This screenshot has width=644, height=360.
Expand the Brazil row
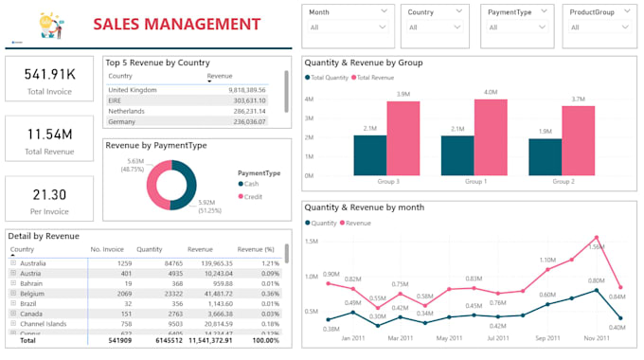(13, 303)
